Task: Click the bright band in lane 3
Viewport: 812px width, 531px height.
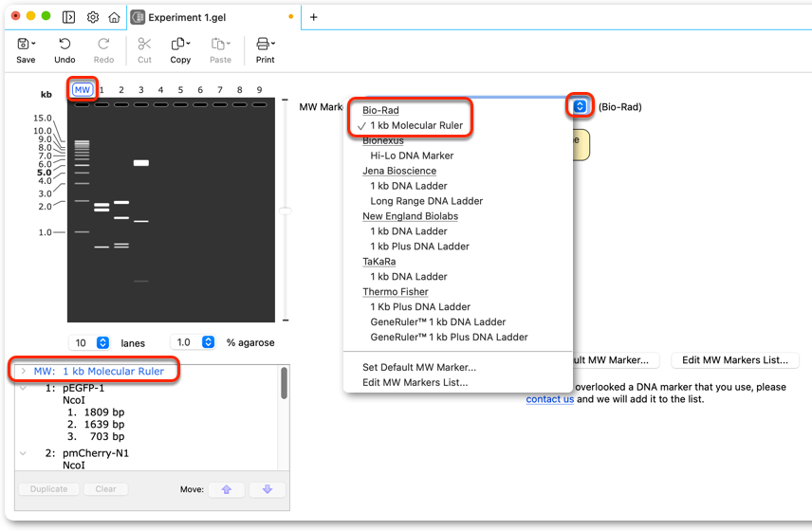Action: pyautogui.click(x=140, y=163)
